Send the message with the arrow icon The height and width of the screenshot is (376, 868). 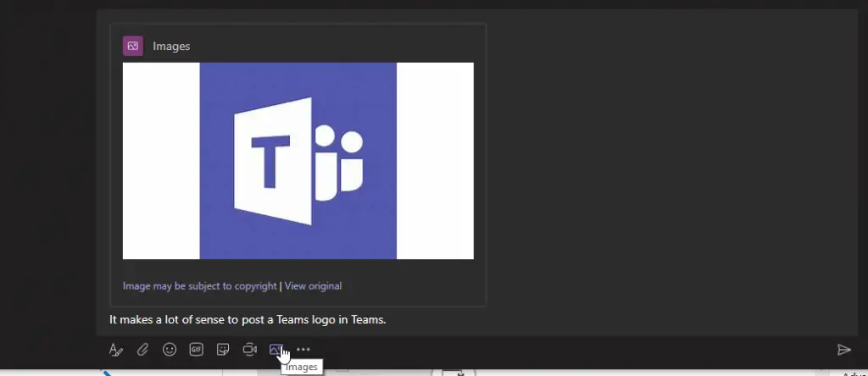pos(843,350)
